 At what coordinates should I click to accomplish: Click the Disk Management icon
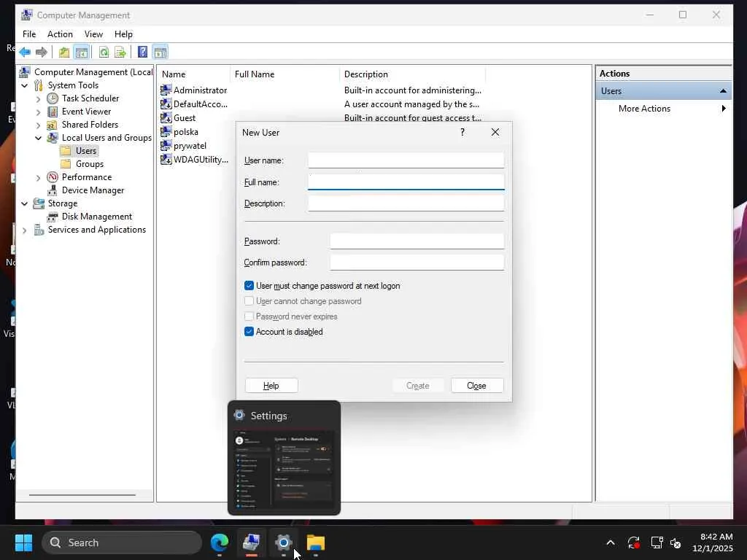(x=53, y=217)
